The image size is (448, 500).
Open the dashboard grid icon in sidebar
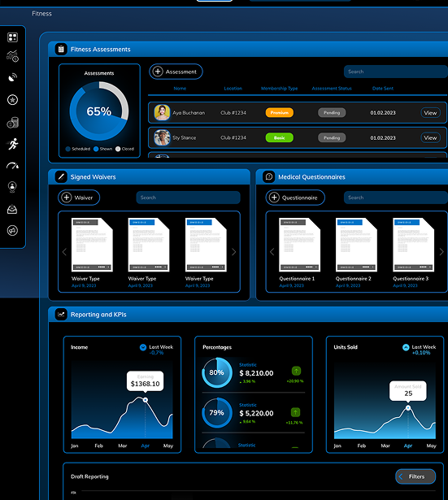(12, 37)
